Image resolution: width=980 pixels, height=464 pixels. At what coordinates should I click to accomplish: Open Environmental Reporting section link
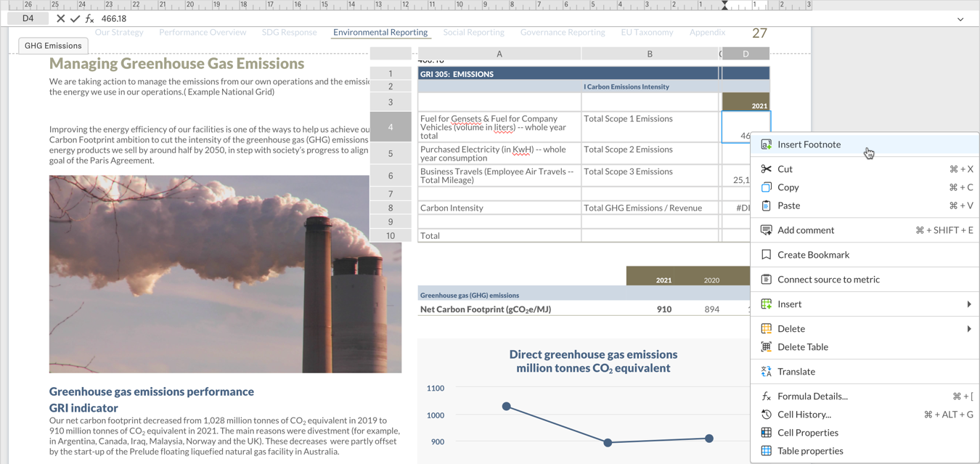click(x=380, y=33)
